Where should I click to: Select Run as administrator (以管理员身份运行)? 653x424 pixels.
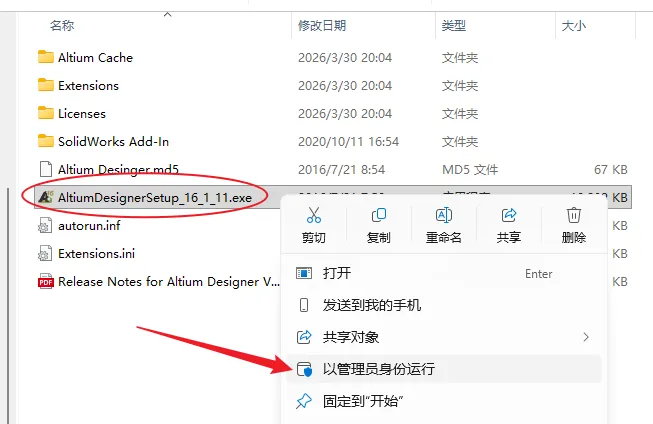(x=444, y=369)
